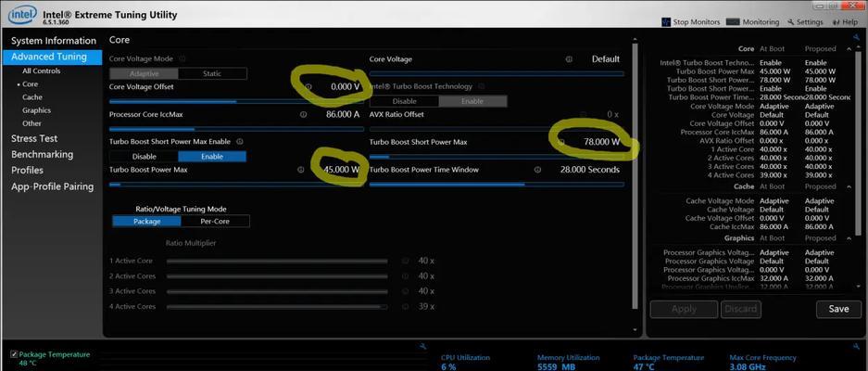Screen dimensions: 868x371
Task: Click Core panel scrollbar down arrow
Action: tap(635, 329)
